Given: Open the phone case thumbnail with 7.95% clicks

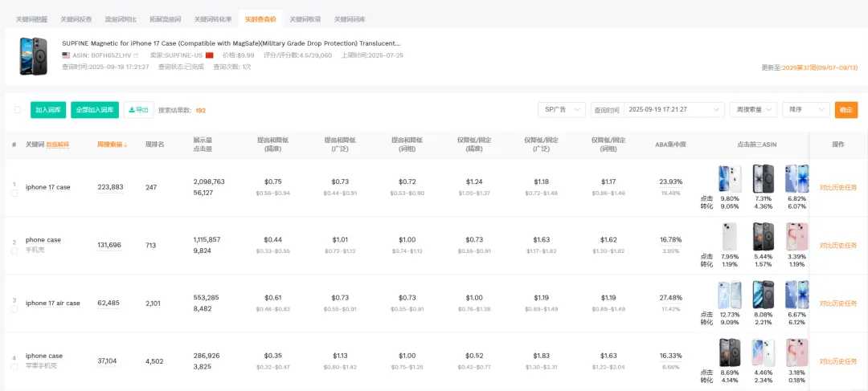Looking at the screenshot, I should pyautogui.click(x=730, y=236).
